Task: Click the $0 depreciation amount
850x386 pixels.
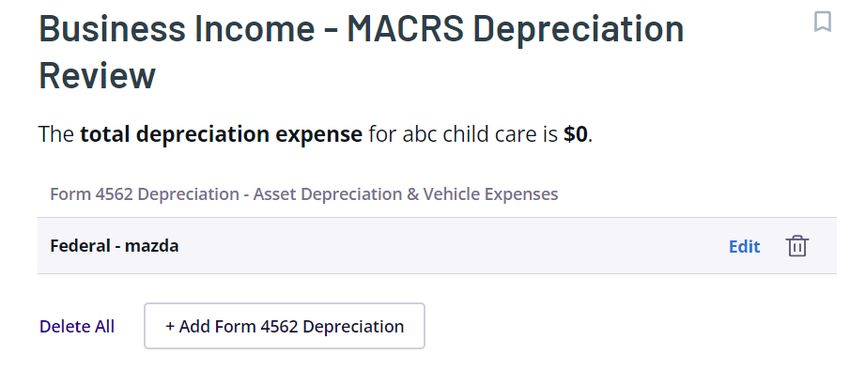Action: click(x=576, y=134)
